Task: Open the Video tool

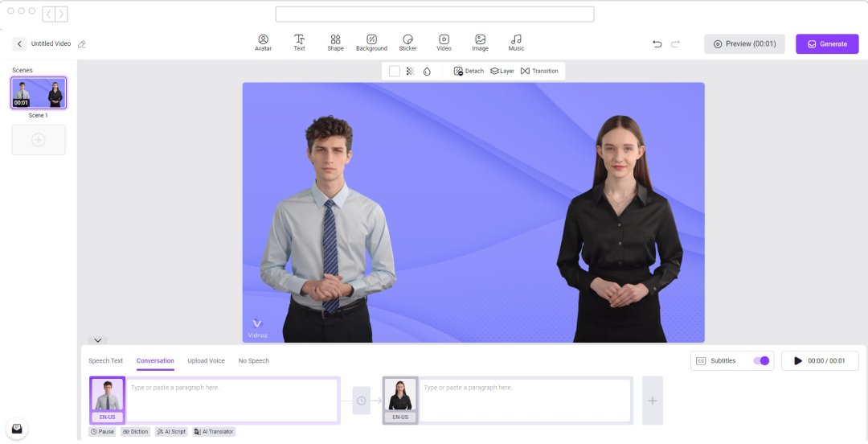Action: [x=444, y=43]
